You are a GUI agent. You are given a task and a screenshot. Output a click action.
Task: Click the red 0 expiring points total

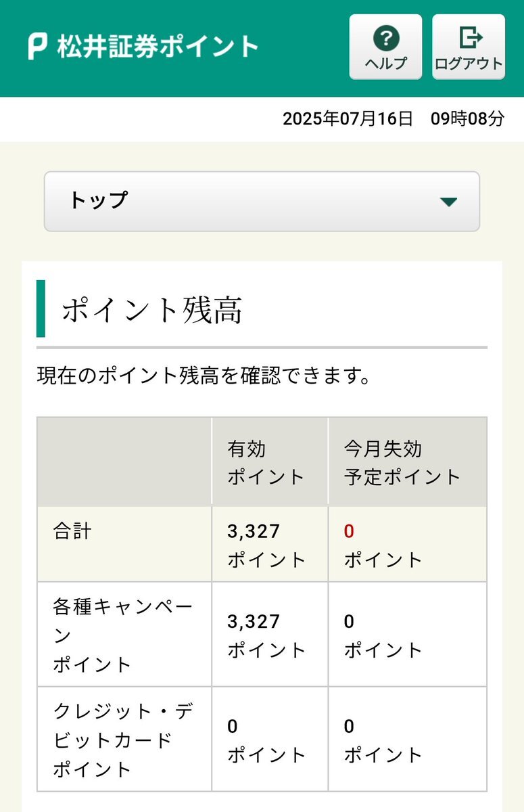coord(349,531)
